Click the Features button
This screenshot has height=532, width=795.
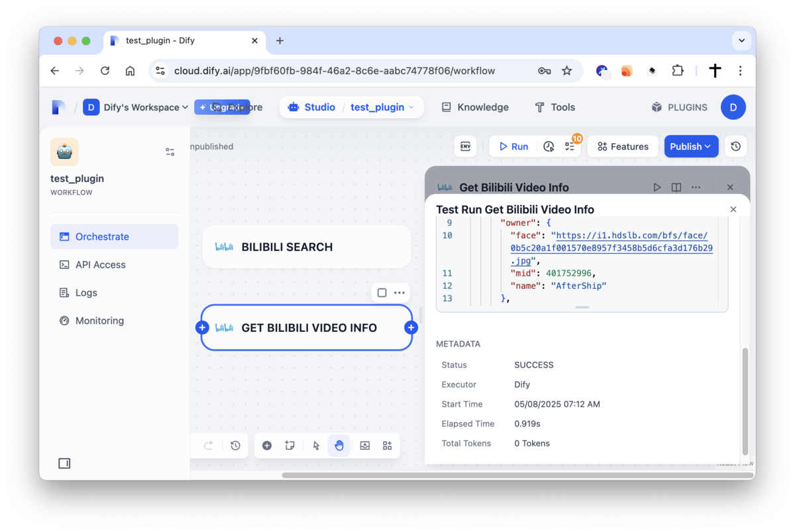click(x=623, y=146)
